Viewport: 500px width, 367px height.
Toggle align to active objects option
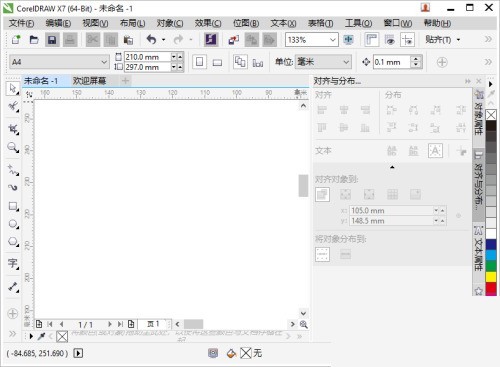[322, 194]
